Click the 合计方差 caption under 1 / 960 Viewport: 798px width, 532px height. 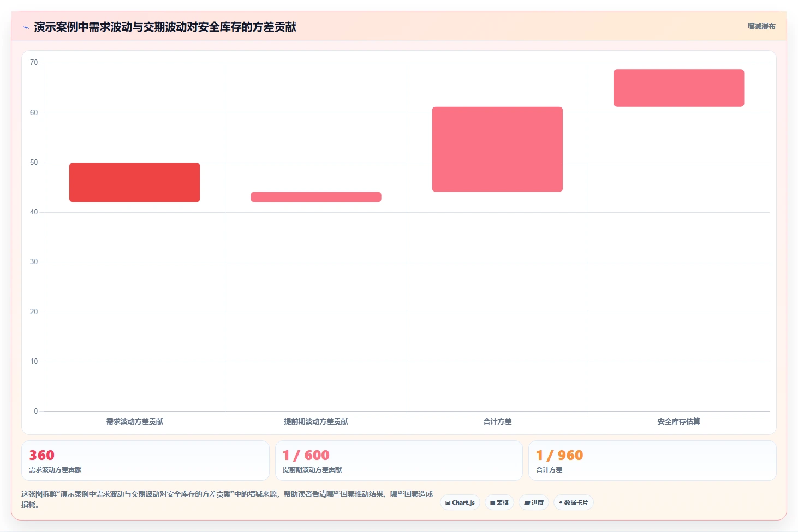coord(549,470)
